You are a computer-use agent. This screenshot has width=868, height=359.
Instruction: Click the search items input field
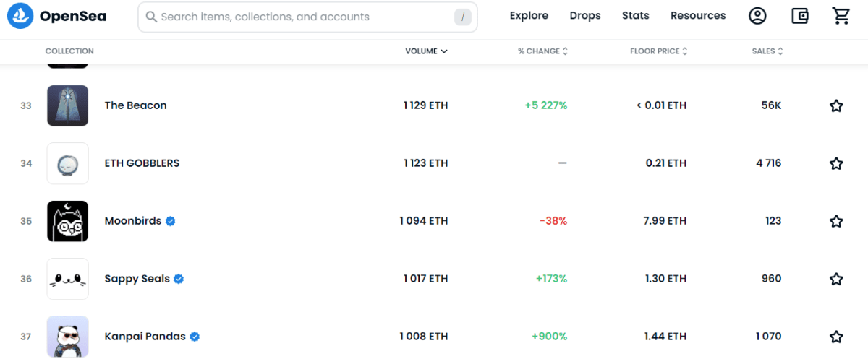tap(304, 17)
